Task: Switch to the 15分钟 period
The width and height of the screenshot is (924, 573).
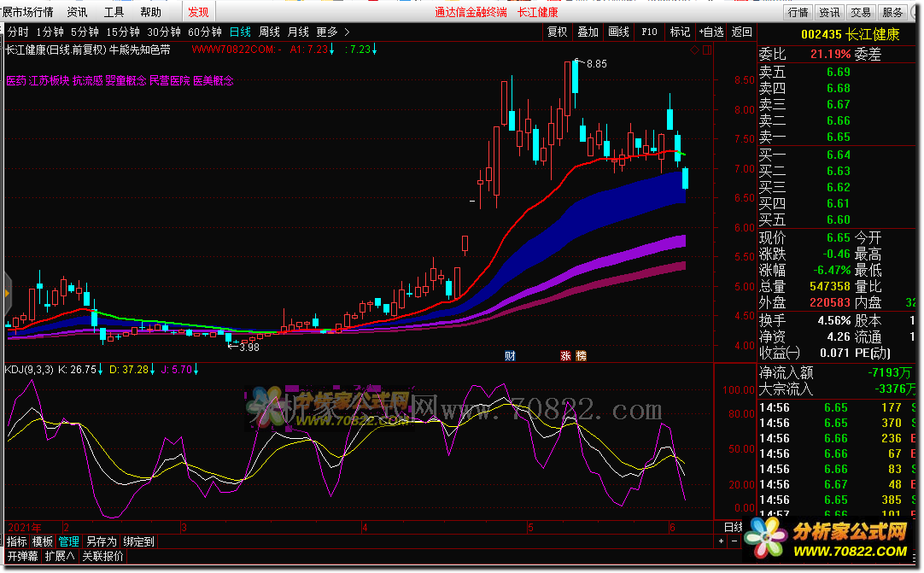Action: (x=123, y=32)
